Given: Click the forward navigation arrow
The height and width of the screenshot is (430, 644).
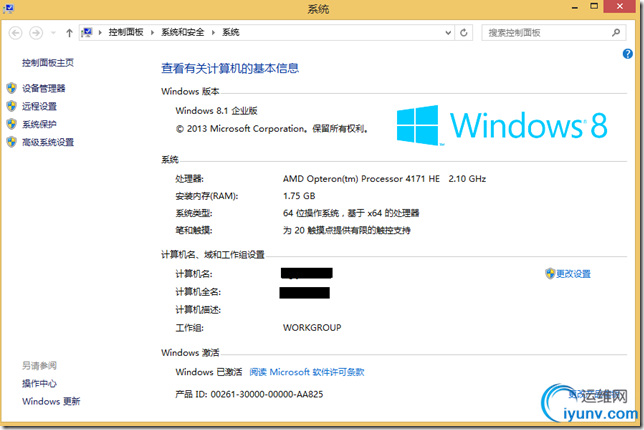Looking at the screenshot, I should point(36,33).
